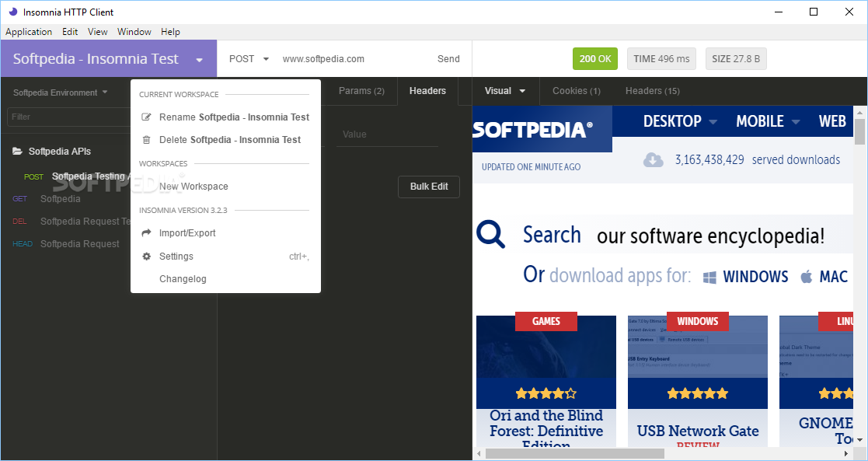Open USB Network Gate review link

[x=698, y=431]
